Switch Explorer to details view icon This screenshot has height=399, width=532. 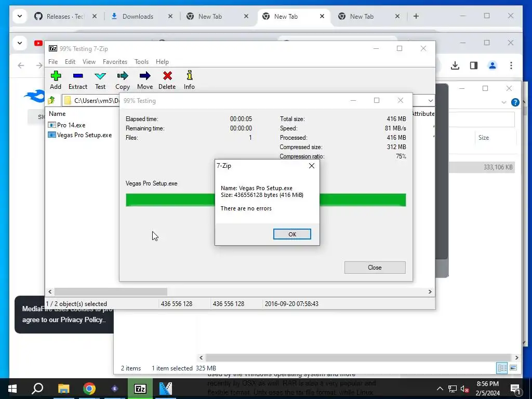[502, 368]
